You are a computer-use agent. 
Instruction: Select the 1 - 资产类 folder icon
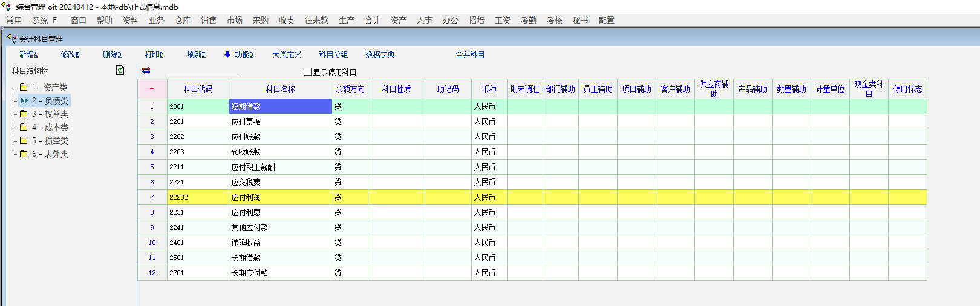(x=24, y=87)
